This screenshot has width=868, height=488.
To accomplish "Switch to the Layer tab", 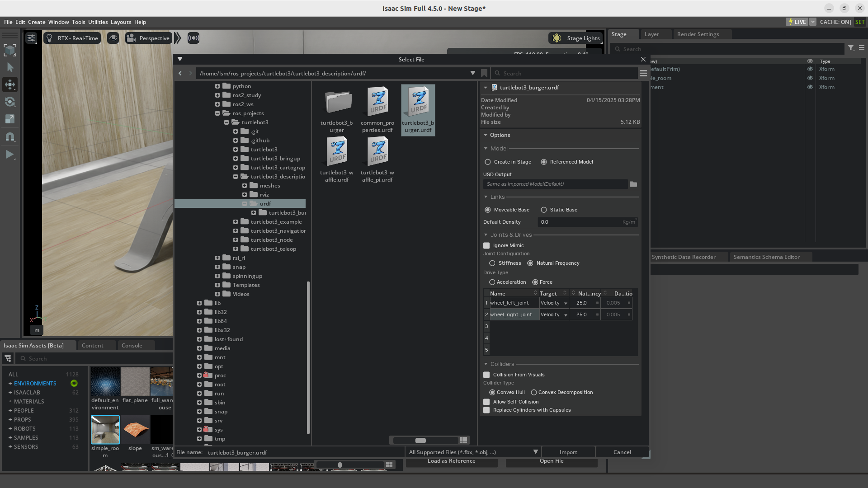I will pyautogui.click(x=651, y=34).
